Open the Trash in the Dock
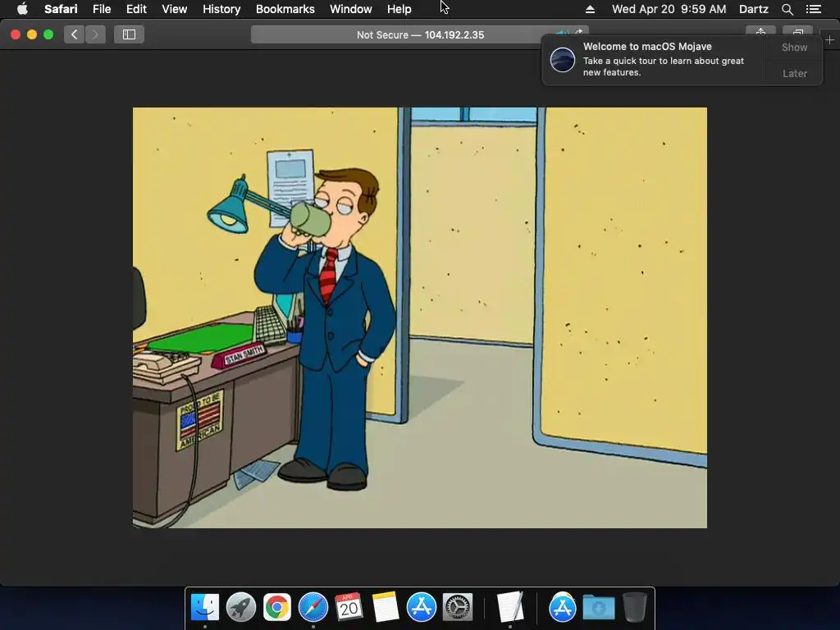The height and width of the screenshot is (630, 840). pos(635,607)
